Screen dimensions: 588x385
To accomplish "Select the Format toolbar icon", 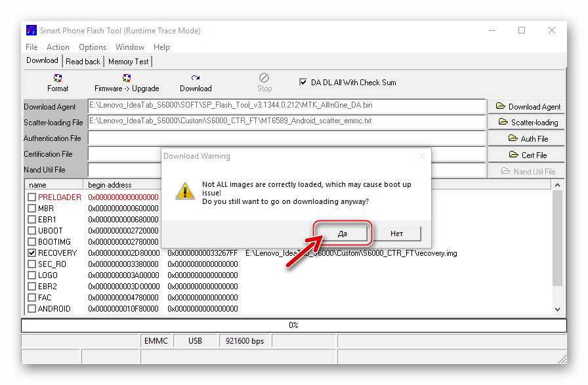I will pos(58,79).
